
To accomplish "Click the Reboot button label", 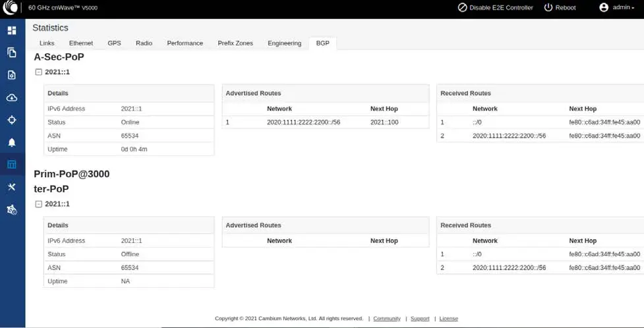I will point(566,7).
